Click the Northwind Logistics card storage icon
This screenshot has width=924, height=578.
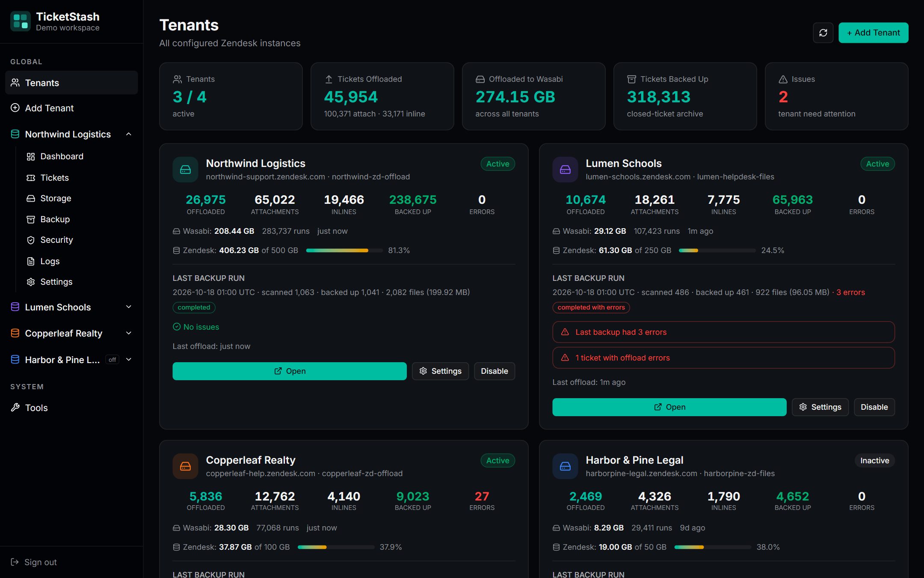click(x=185, y=170)
